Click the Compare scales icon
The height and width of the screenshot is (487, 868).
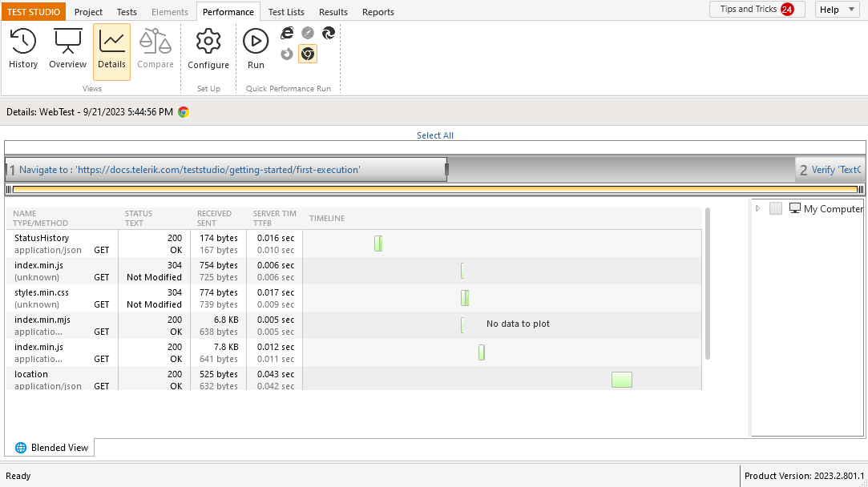pyautogui.click(x=155, y=42)
